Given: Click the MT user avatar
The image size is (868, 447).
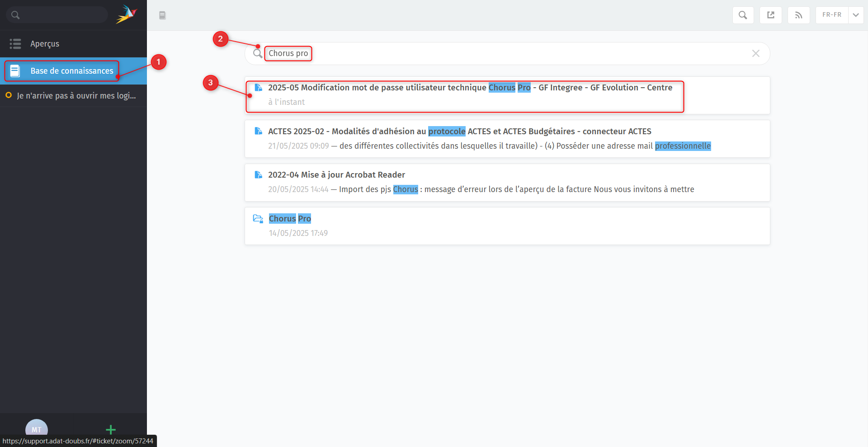Looking at the screenshot, I should [36, 429].
